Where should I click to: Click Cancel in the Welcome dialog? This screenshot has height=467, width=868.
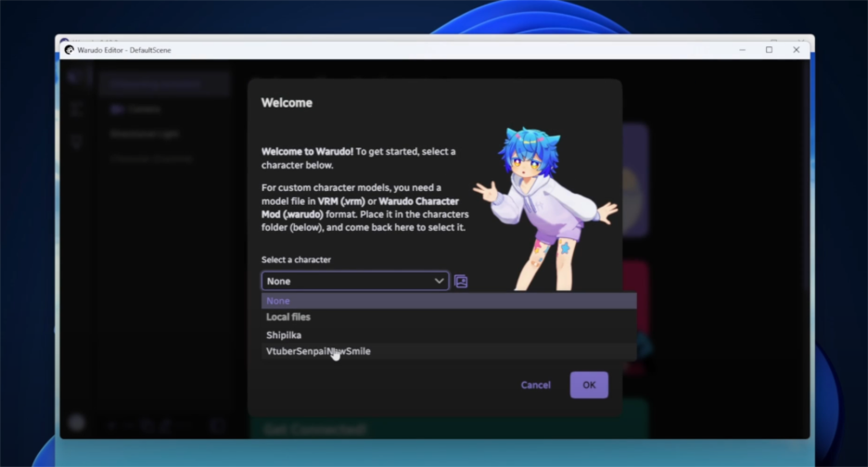[535, 385]
